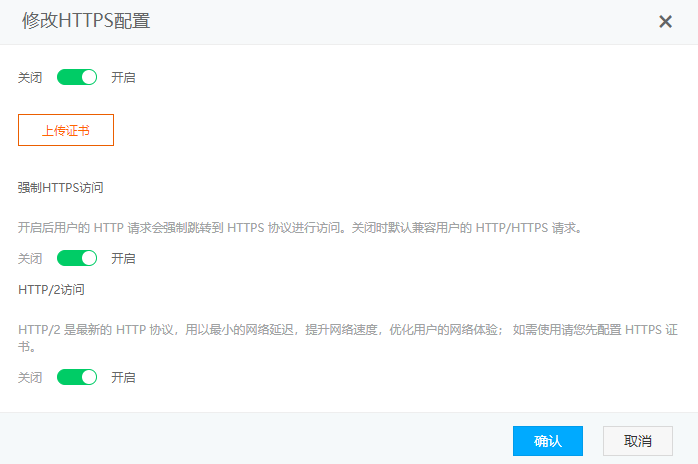Click 关闭 label beside top switch

(30, 77)
